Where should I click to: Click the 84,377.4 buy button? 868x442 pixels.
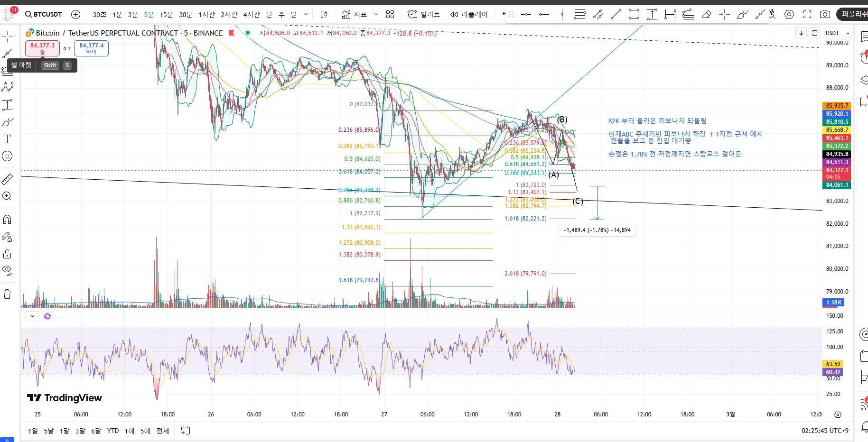click(x=91, y=48)
